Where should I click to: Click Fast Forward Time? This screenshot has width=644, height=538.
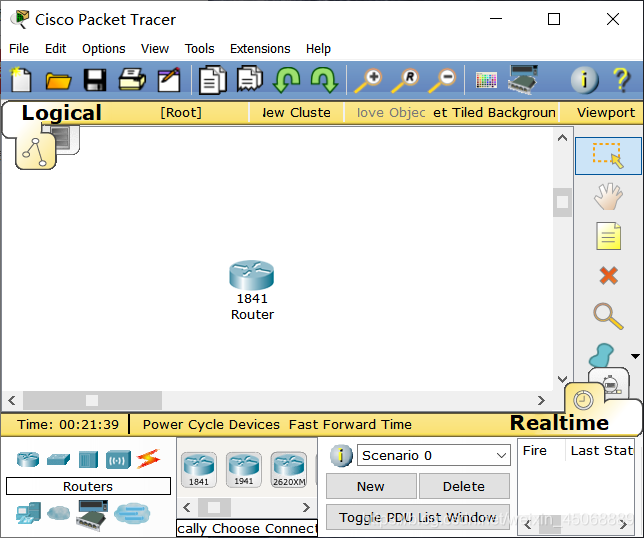(350, 424)
